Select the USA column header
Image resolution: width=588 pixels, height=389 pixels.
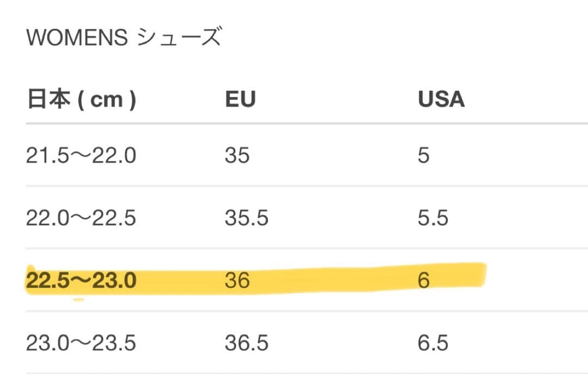(x=441, y=100)
